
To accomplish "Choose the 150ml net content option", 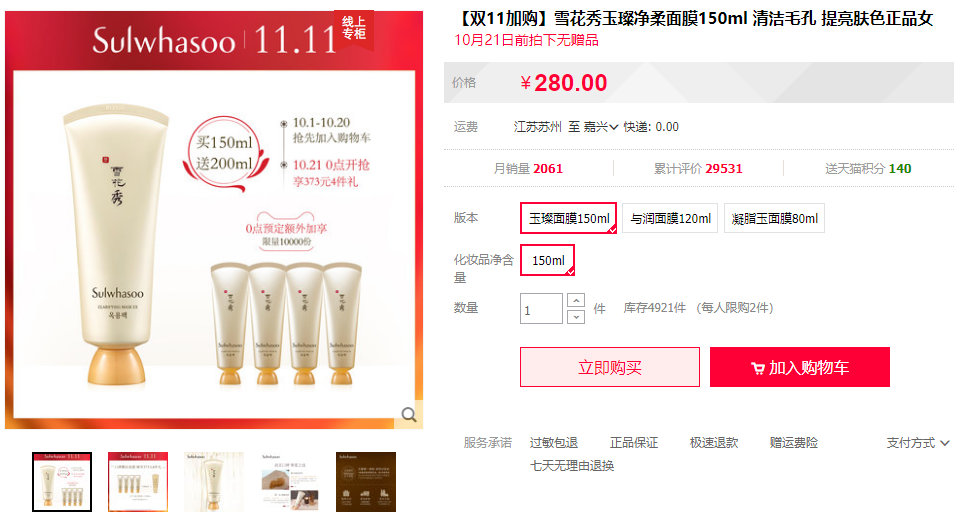I will point(548,260).
